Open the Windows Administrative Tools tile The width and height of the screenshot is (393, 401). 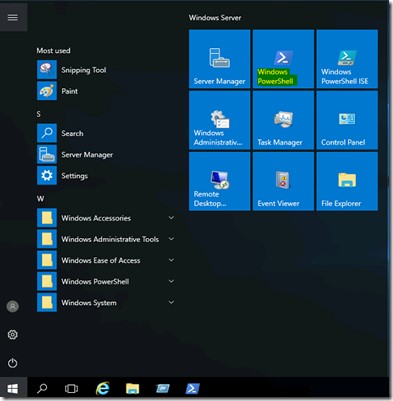coord(219,120)
